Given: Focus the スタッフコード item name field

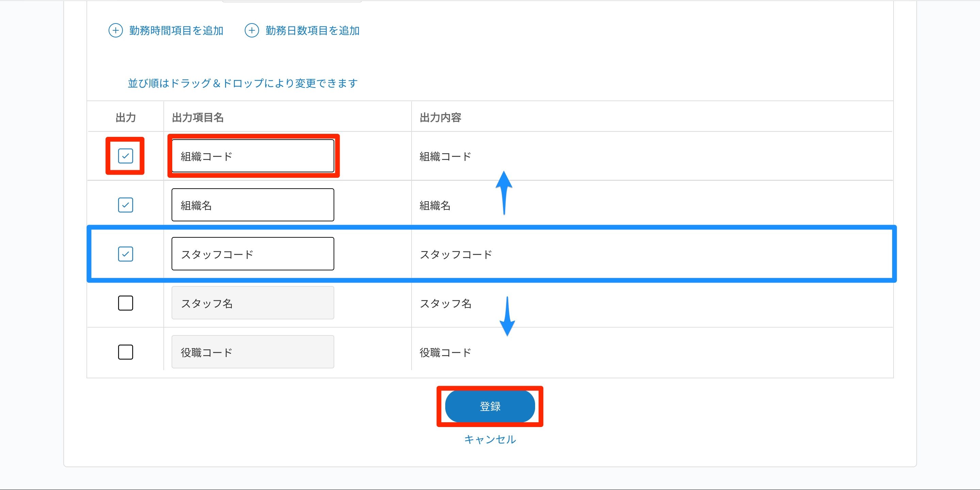Looking at the screenshot, I should (253, 254).
